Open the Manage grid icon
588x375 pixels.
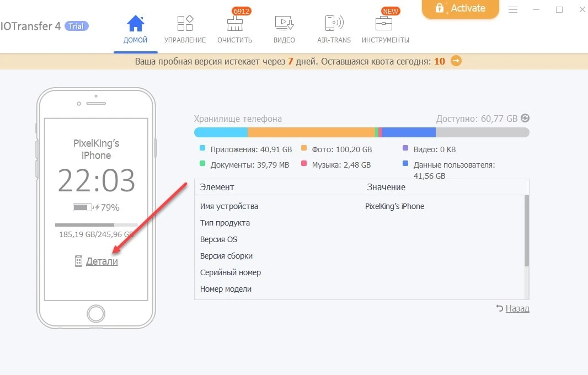[185, 23]
